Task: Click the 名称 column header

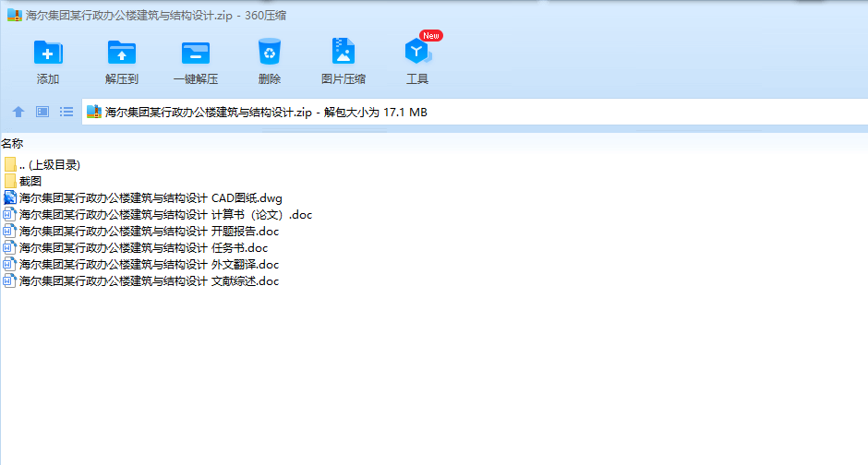Action: (12, 144)
